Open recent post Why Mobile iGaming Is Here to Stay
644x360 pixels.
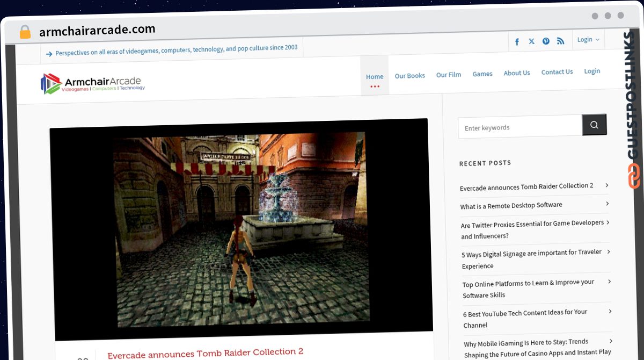pos(538,347)
